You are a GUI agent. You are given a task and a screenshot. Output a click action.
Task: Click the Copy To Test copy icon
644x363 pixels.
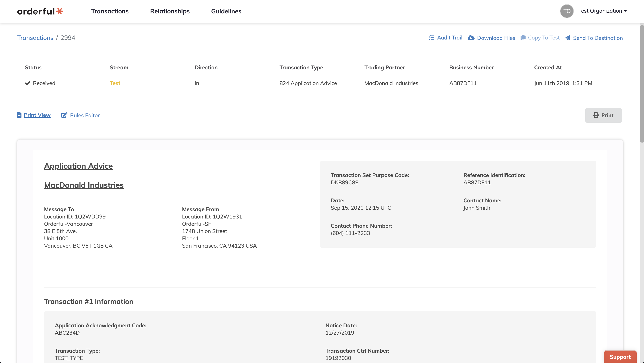coord(523,38)
